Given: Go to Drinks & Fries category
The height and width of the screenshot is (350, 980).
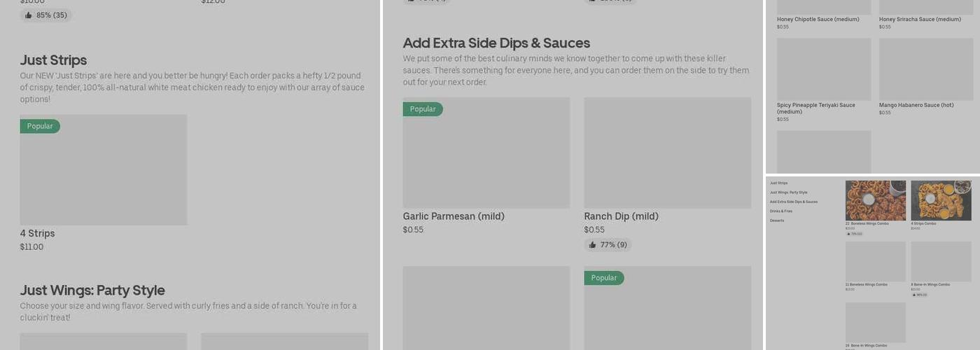Looking at the screenshot, I should 781,211.
